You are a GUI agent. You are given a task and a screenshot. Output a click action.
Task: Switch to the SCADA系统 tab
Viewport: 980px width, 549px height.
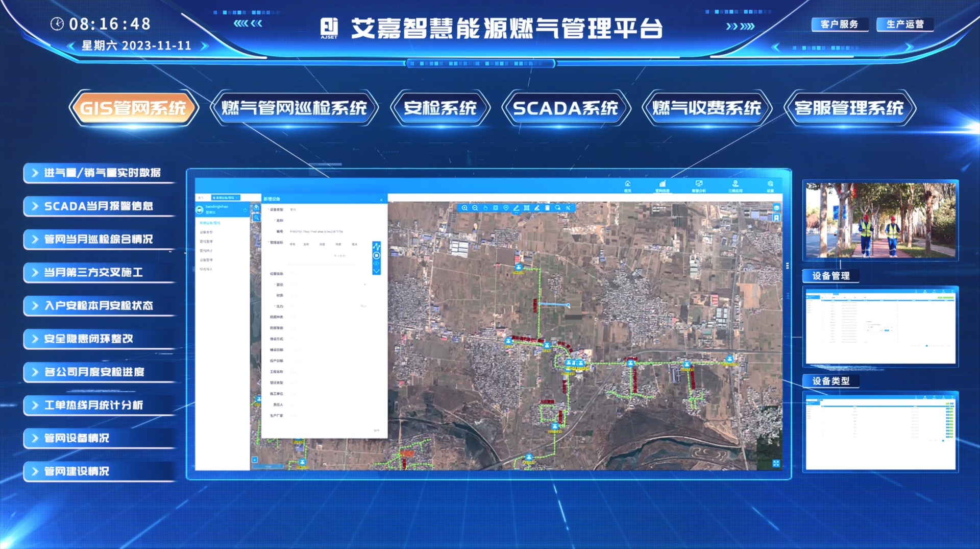click(566, 108)
